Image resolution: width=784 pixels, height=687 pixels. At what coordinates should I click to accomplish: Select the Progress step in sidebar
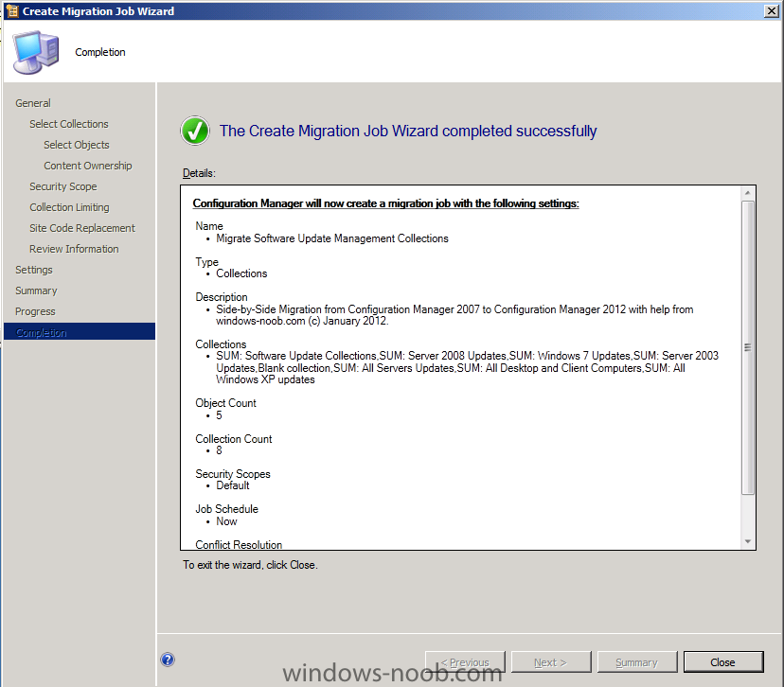point(35,311)
